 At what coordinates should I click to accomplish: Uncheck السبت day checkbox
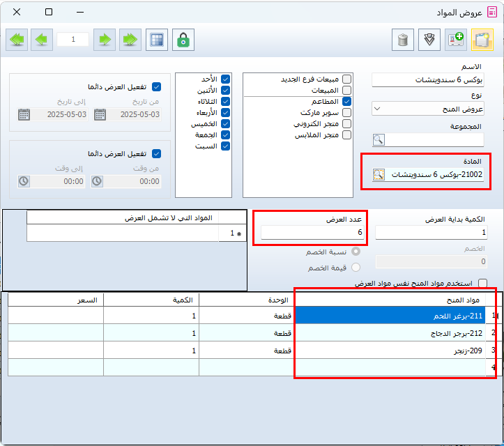(x=225, y=146)
